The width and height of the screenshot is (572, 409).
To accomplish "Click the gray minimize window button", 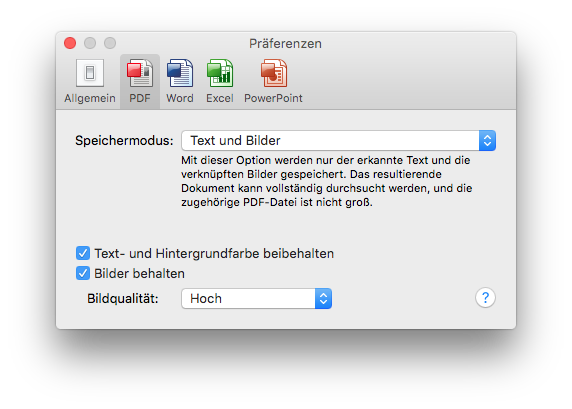I will click(90, 43).
